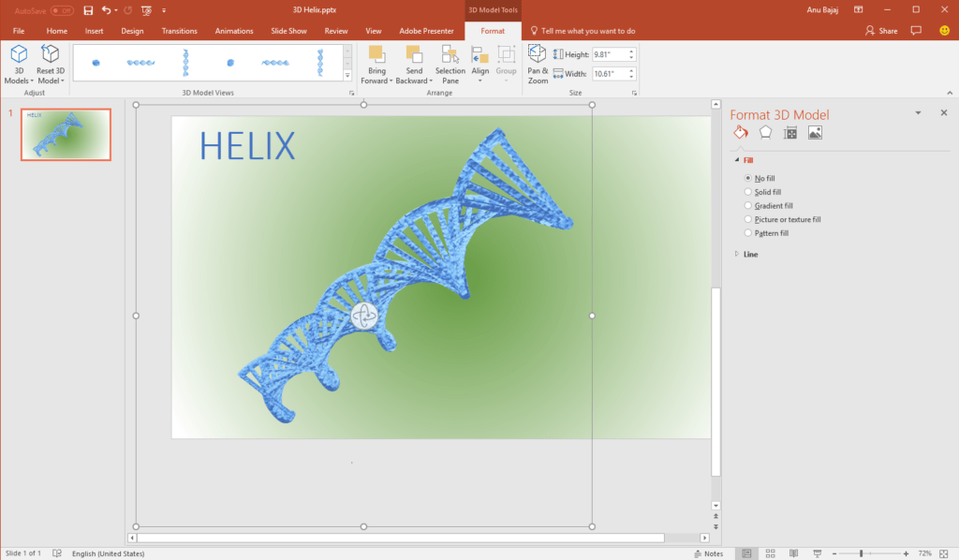Select Picture or texture fill

747,219
